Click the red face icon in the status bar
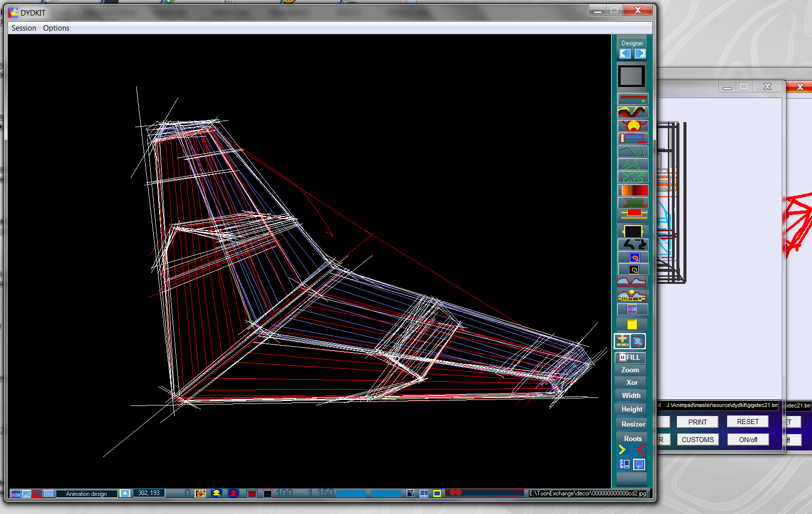 tap(234, 493)
